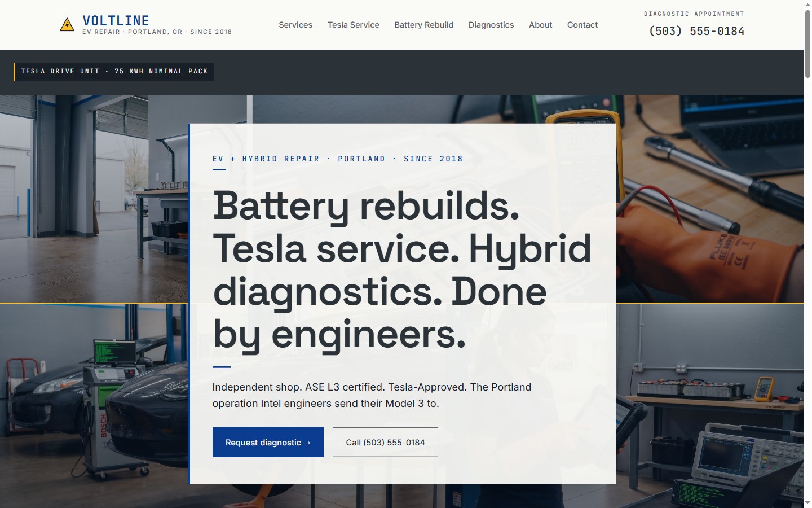Open the About page link
Viewport: 812px width, 508px height.
(540, 25)
